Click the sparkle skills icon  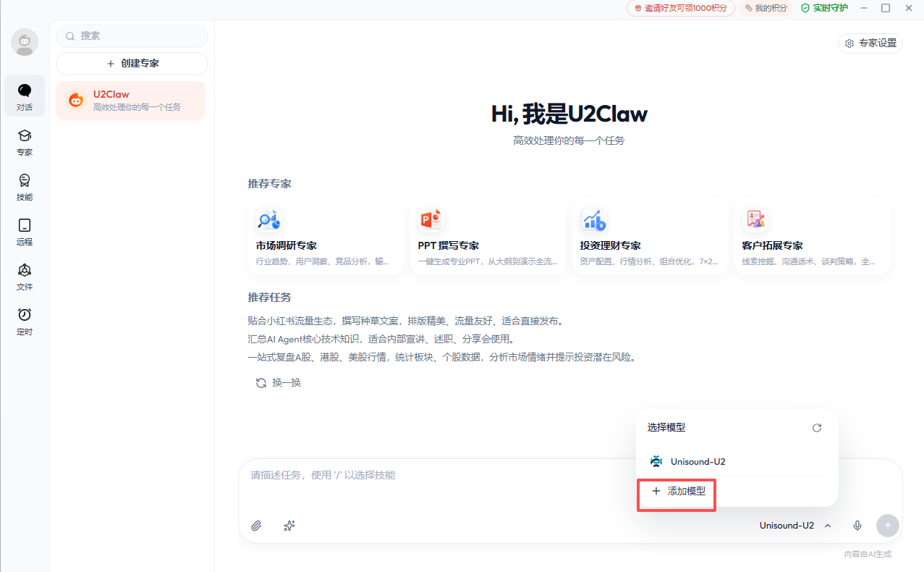pos(289,526)
